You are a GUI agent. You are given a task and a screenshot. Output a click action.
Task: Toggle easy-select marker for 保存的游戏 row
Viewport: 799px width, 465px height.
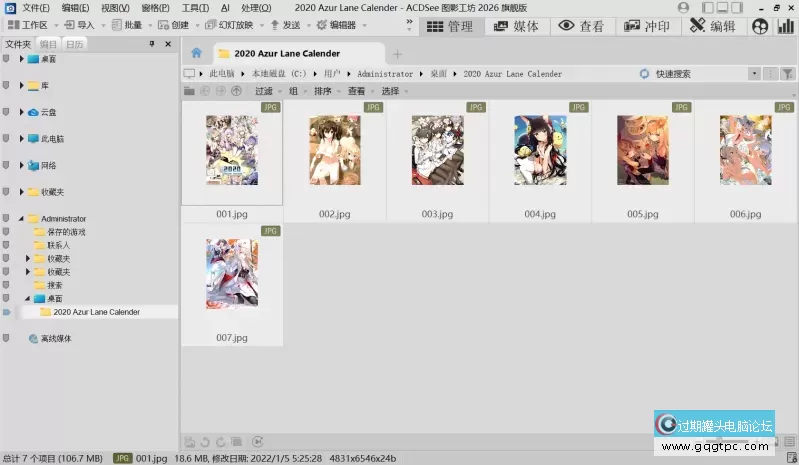(6, 232)
